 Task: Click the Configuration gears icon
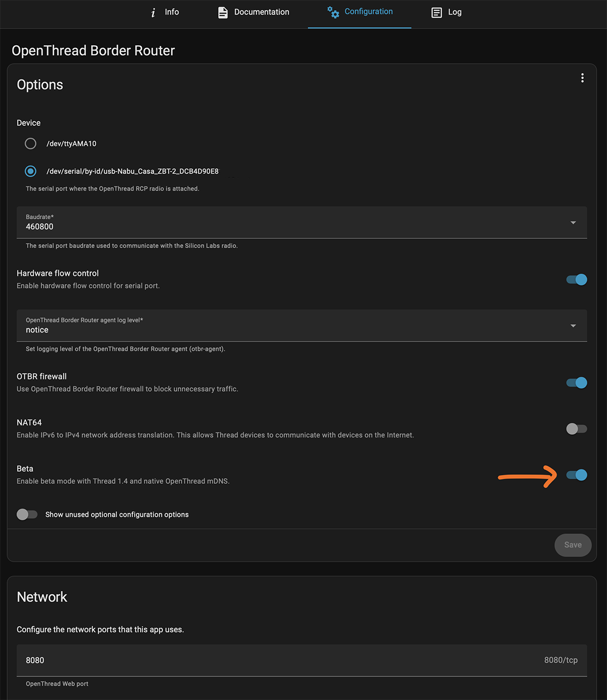coord(333,12)
